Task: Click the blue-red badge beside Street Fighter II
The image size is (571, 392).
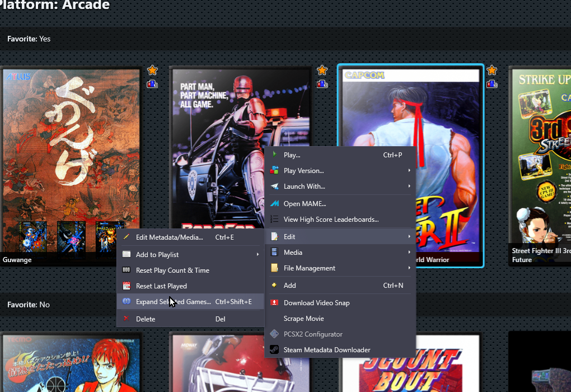Action: click(492, 84)
